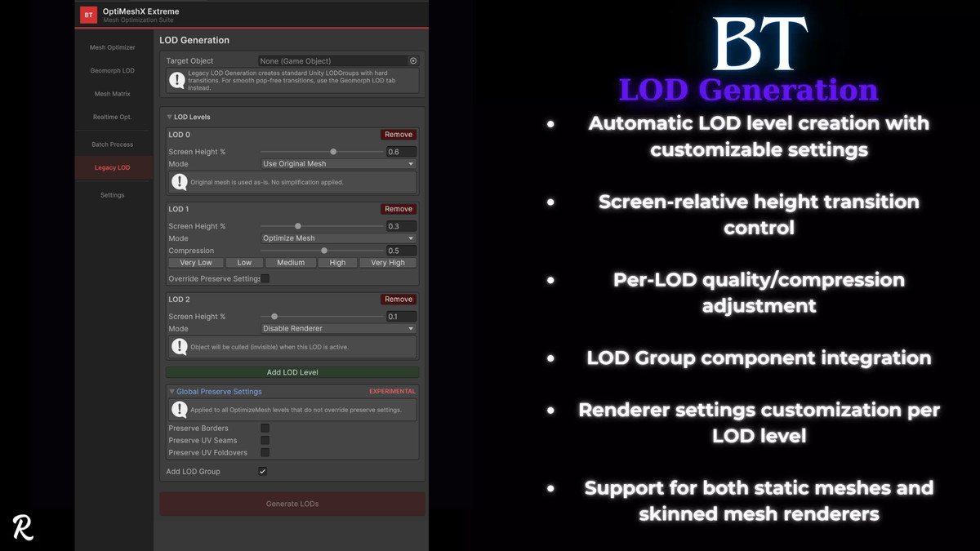Choose the High compression preset
The image size is (980, 551).
click(x=337, y=263)
